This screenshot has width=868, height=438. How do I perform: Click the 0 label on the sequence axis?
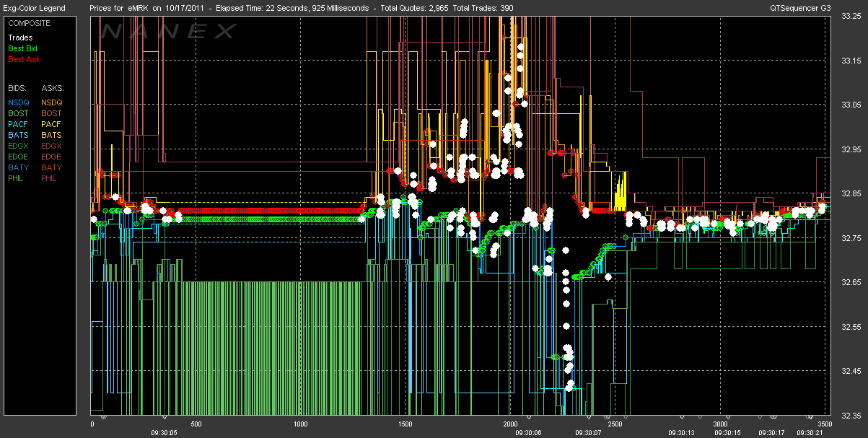92,424
